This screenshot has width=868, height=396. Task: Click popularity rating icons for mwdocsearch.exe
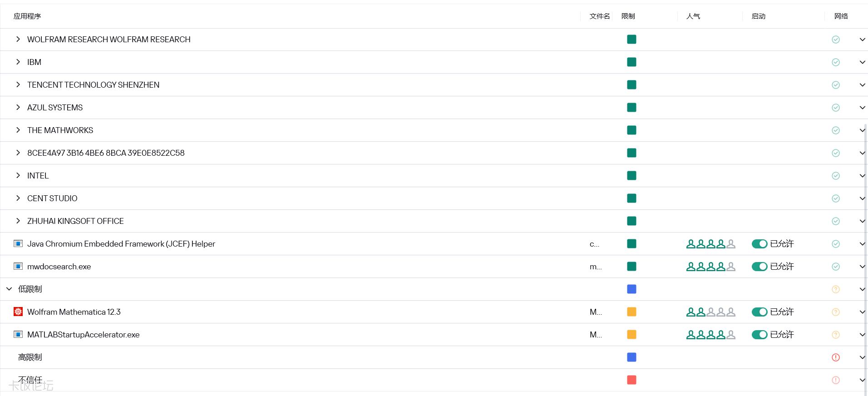tap(710, 267)
